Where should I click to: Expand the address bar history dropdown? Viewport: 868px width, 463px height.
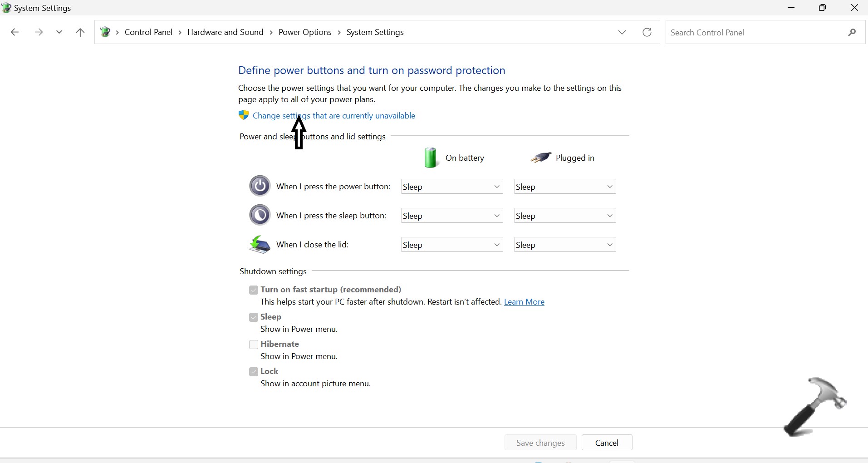click(x=622, y=32)
